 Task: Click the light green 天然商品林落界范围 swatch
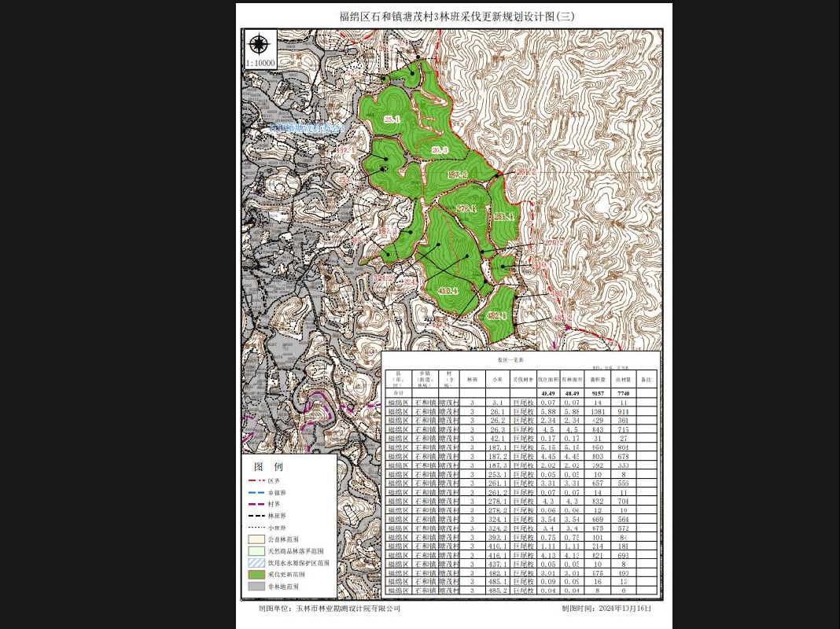256,551
